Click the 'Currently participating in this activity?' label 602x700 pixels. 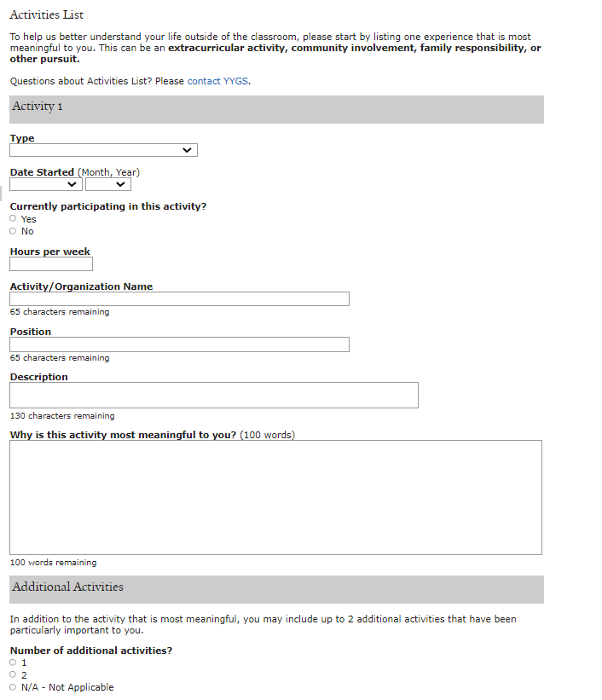108,206
